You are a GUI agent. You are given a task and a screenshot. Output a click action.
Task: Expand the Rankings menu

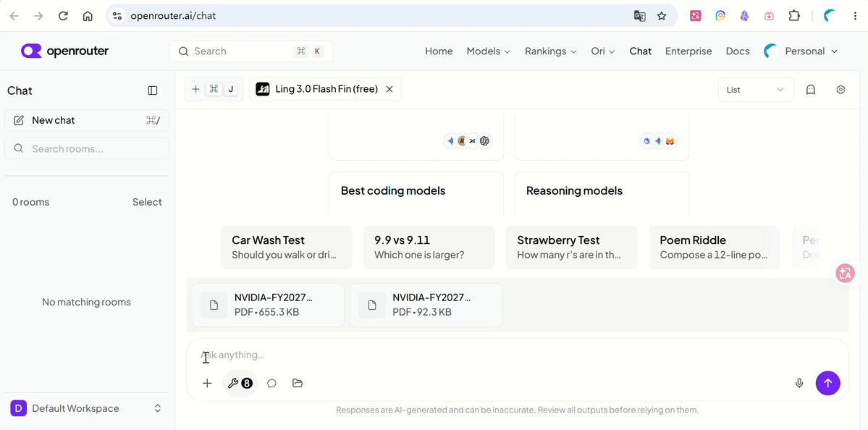[x=551, y=51]
